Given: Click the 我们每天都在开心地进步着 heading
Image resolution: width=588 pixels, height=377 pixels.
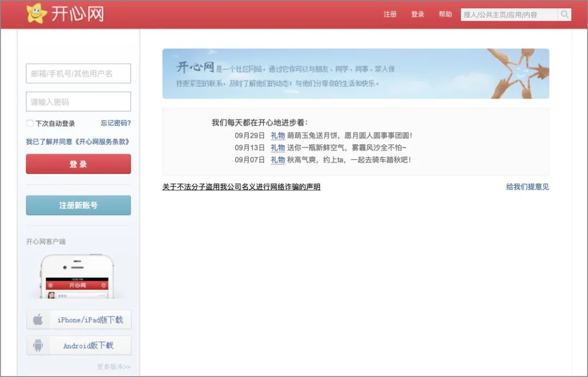Looking at the screenshot, I should pyautogui.click(x=260, y=122).
